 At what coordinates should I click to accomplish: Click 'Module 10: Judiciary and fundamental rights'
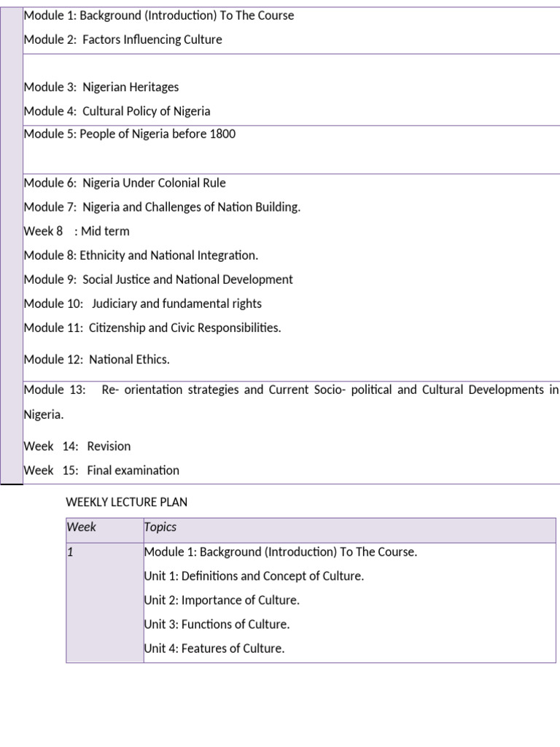click(x=143, y=304)
